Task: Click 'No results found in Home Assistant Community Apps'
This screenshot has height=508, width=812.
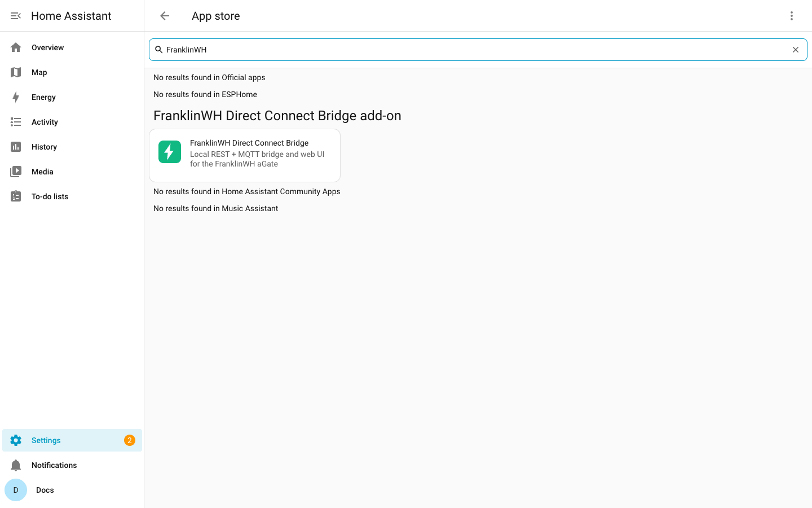Action: 247,191
